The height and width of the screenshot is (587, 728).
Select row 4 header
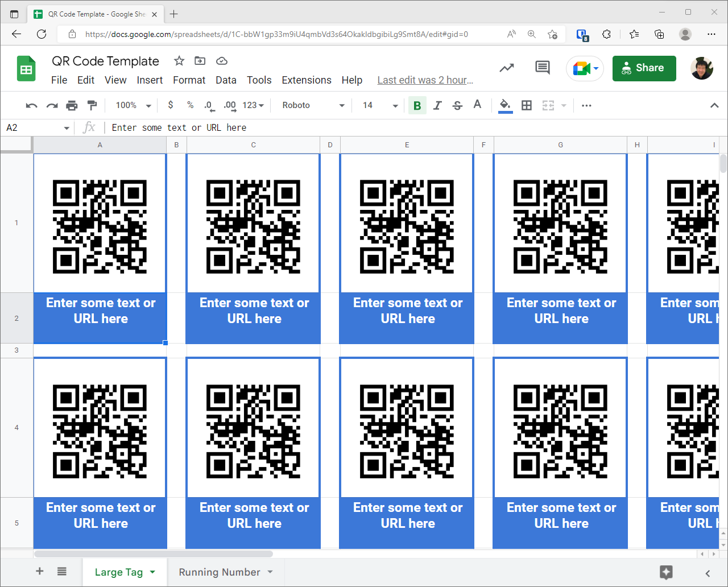point(16,428)
